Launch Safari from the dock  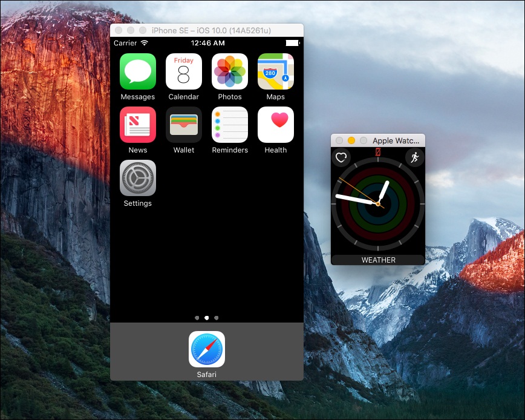[x=207, y=349]
